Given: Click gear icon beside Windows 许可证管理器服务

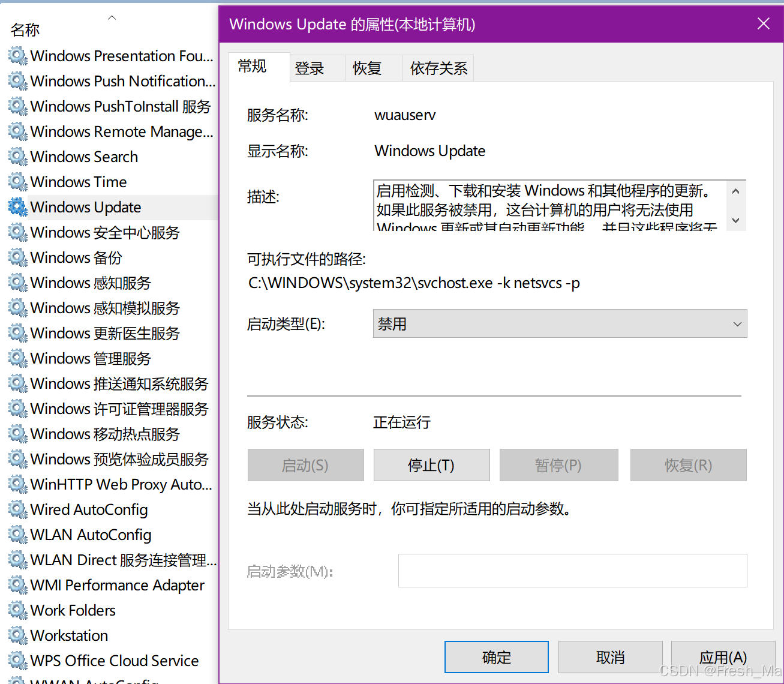Looking at the screenshot, I should [x=18, y=409].
